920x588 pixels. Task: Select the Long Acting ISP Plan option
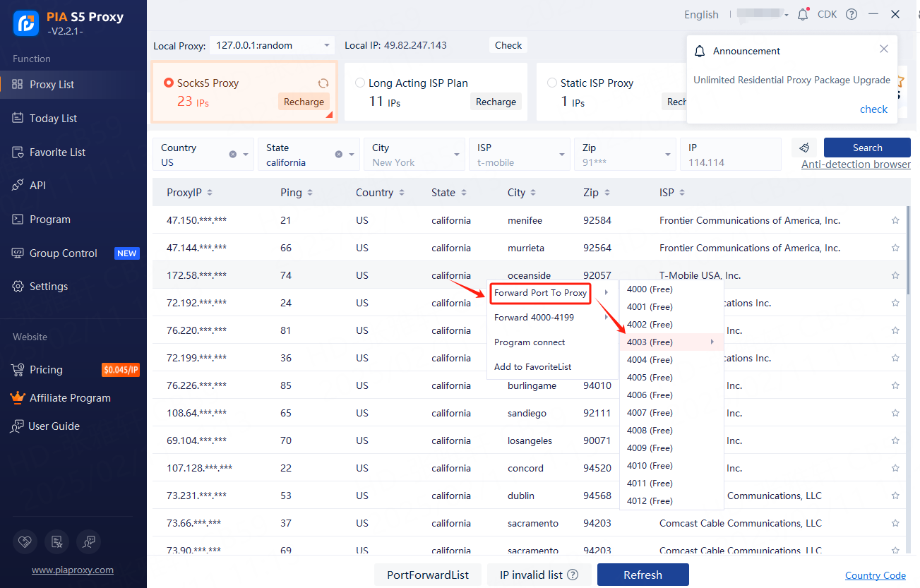pyautogui.click(x=360, y=83)
